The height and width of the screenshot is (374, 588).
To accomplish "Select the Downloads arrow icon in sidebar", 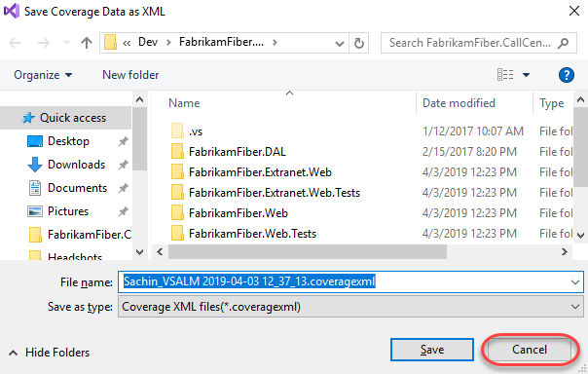I will 35,165.
